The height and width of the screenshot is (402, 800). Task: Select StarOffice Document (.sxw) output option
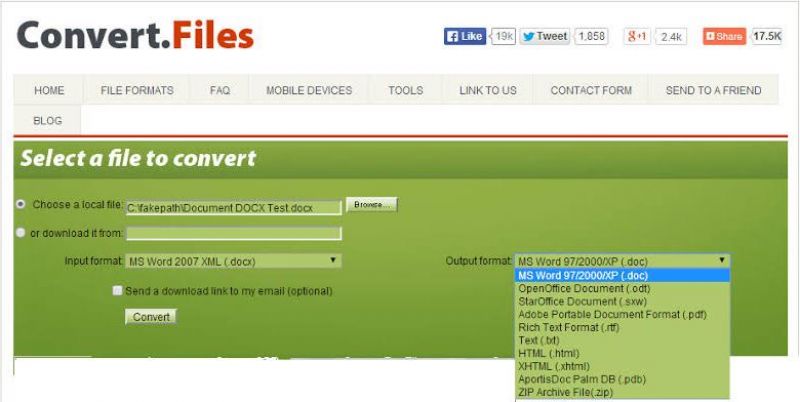[622, 302]
